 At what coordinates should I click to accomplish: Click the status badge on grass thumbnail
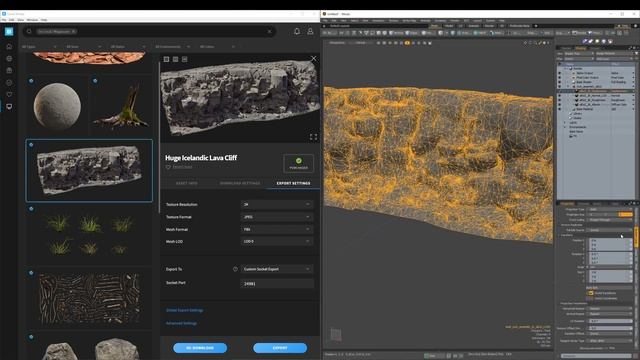[31, 209]
